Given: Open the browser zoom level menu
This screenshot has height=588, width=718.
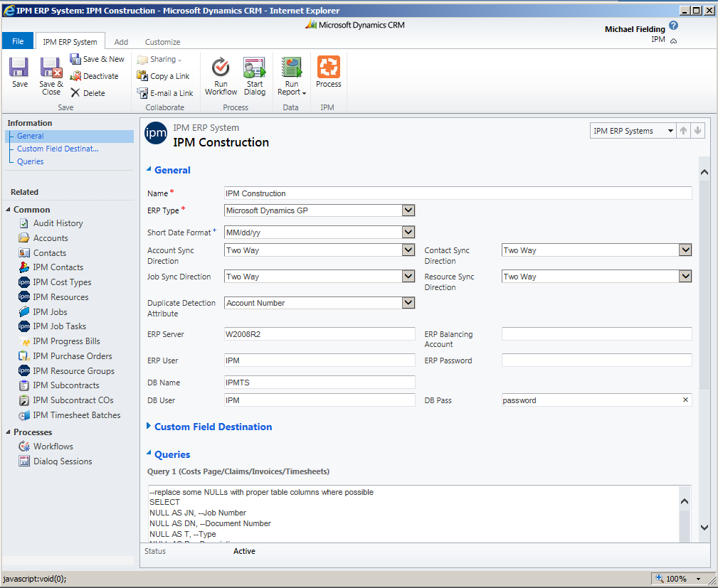Looking at the screenshot, I should pyautogui.click(x=698, y=579).
